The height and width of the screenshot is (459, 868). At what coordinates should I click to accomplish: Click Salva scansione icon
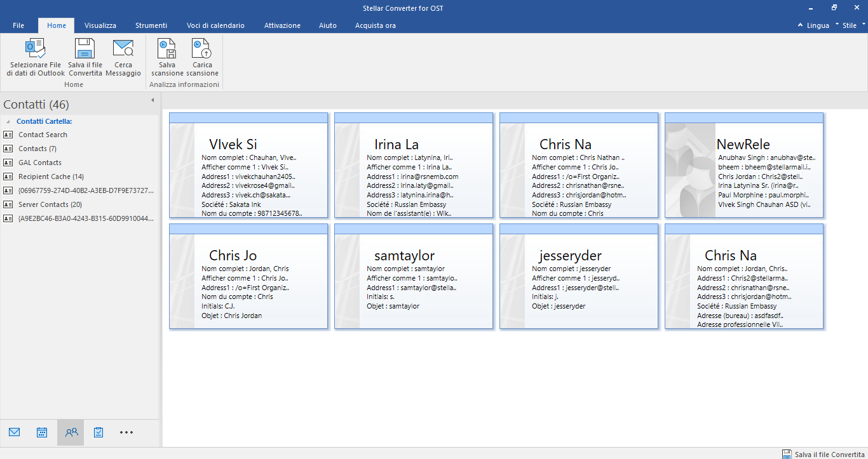[x=167, y=49]
